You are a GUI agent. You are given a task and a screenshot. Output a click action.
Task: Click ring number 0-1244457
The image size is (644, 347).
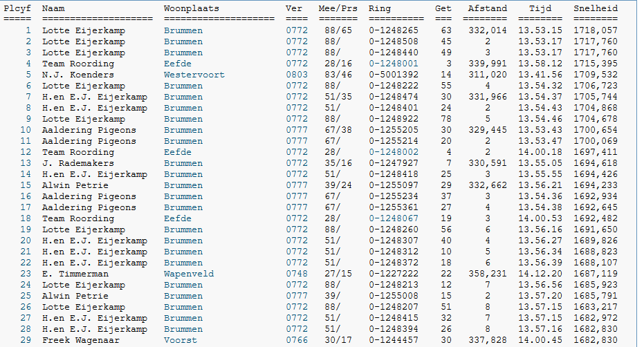click(393, 340)
